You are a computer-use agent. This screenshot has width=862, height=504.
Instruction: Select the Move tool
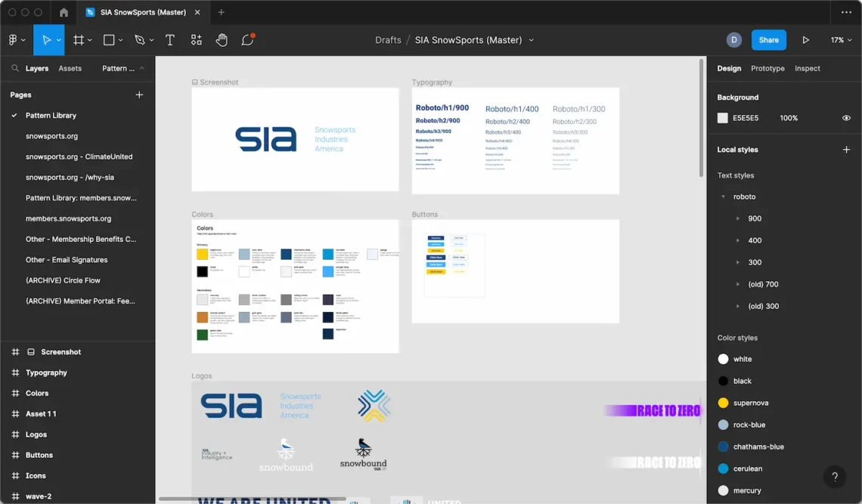pos(46,39)
